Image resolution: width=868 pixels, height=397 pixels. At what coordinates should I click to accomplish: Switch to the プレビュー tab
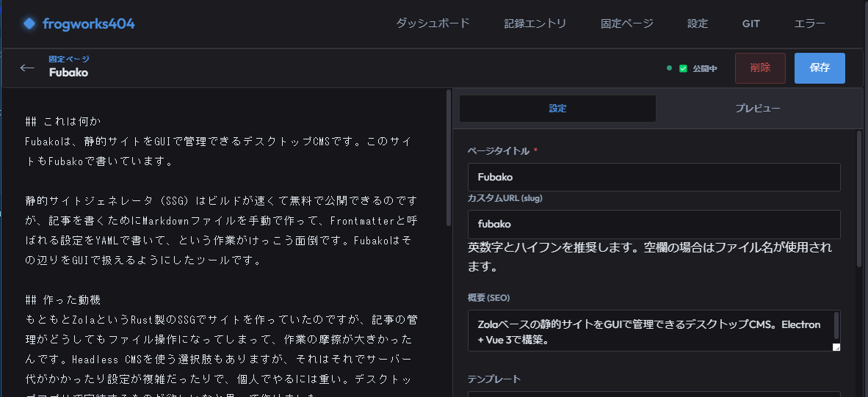click(757, 109)
